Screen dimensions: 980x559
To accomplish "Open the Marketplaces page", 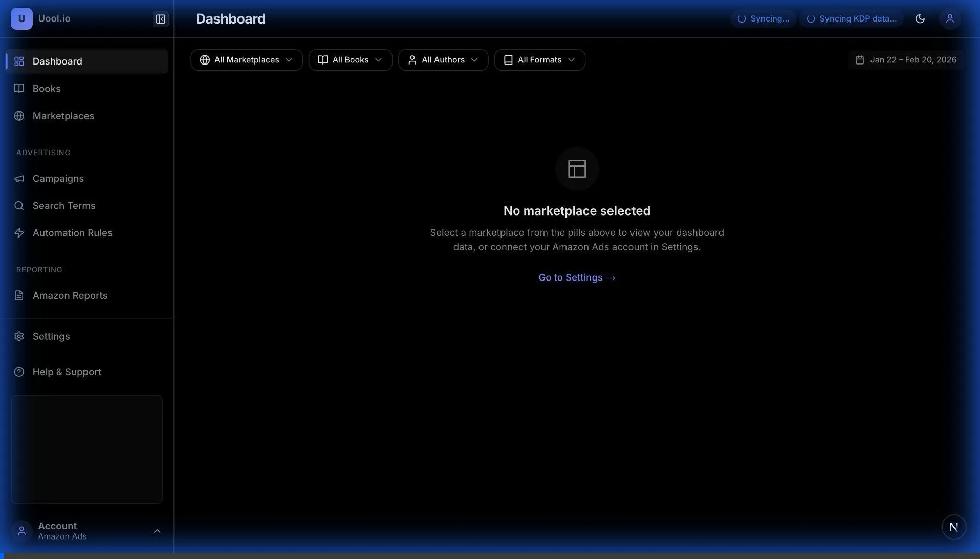I will 63,116.
